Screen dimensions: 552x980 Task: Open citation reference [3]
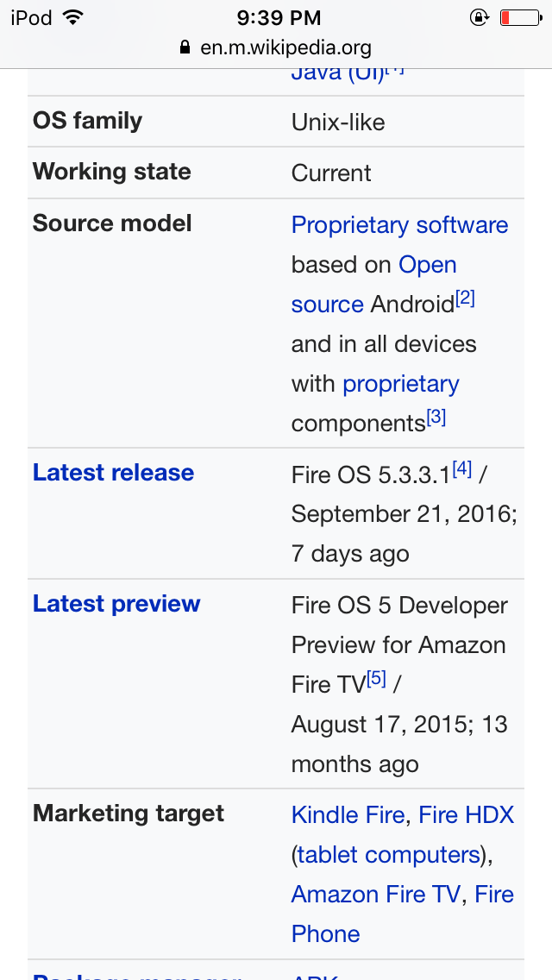tap(436, 418)
